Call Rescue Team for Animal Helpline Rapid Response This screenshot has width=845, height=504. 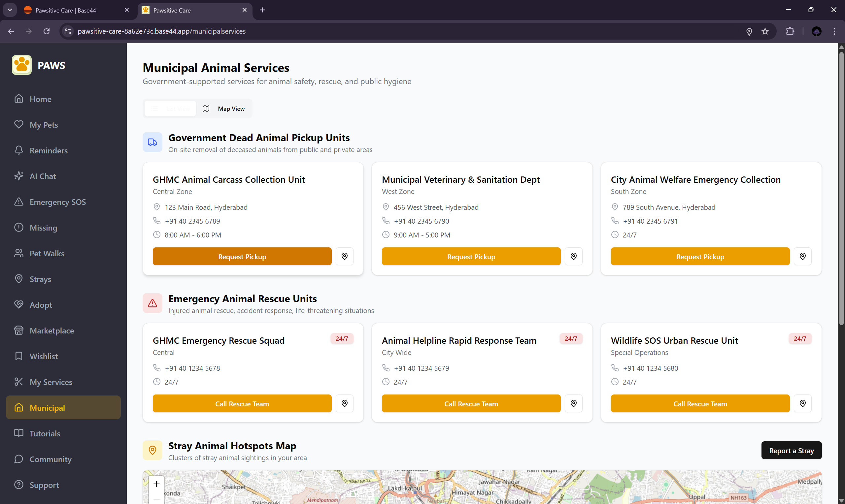pos(471,403)
